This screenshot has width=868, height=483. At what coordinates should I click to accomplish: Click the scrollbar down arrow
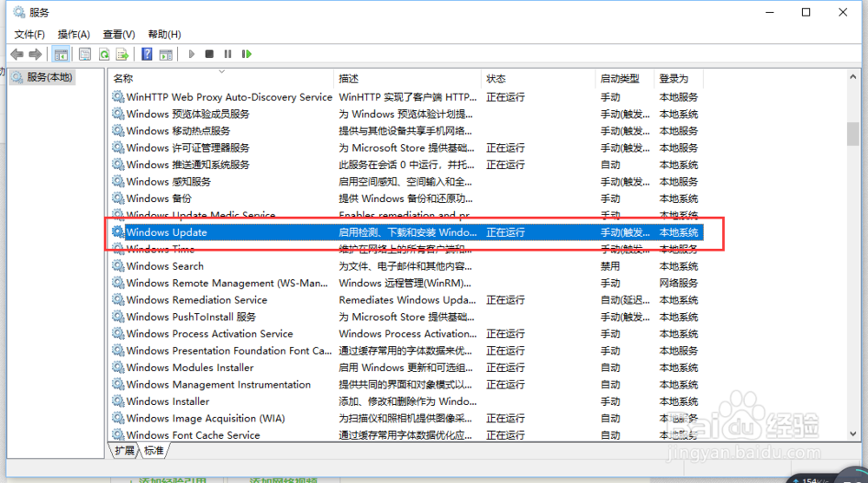point(853,434)
